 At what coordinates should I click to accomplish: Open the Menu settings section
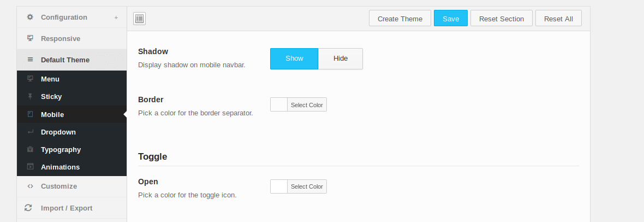50,79
